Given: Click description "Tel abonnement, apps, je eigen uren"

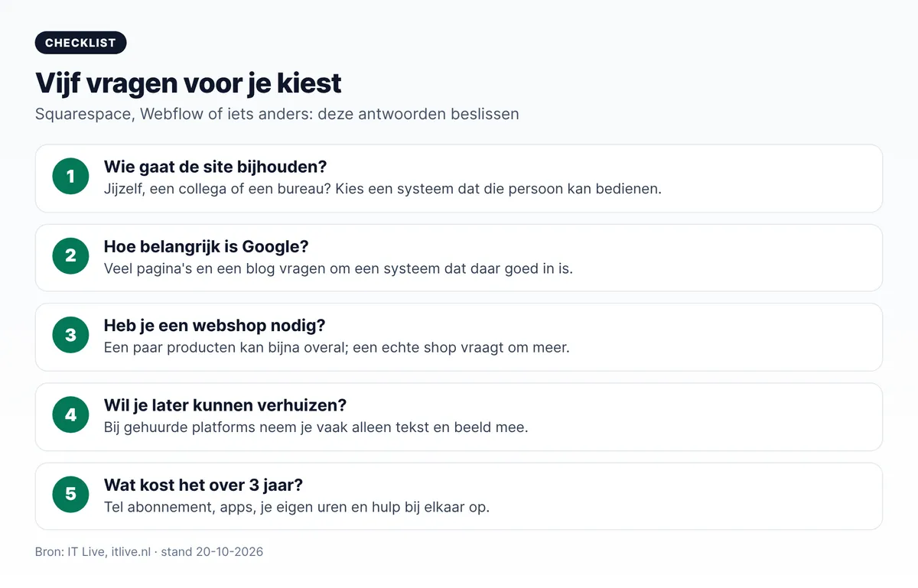Looking at the screenshot, I should [297, 507].
